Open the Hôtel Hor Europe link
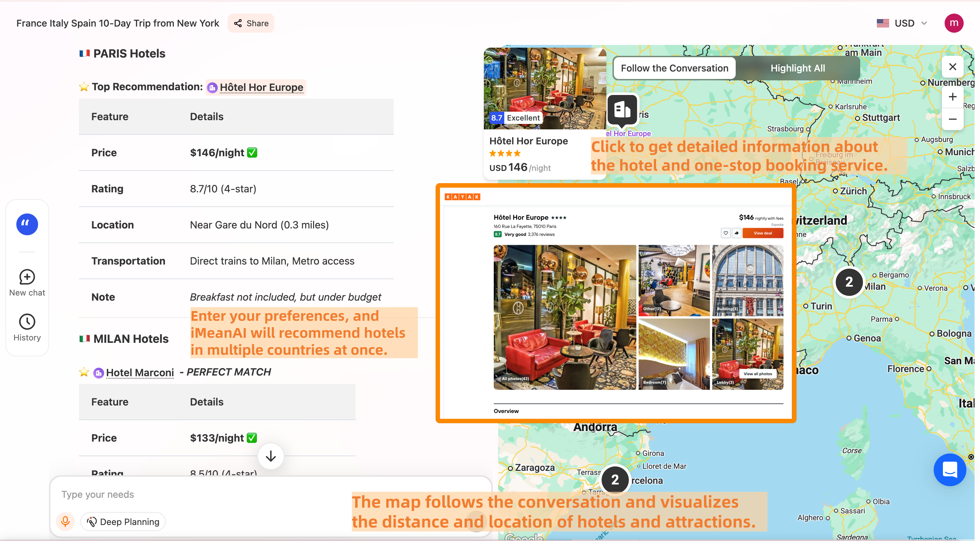Image resolution: width=980 pixels, height=541 pixels. [261, 87]
